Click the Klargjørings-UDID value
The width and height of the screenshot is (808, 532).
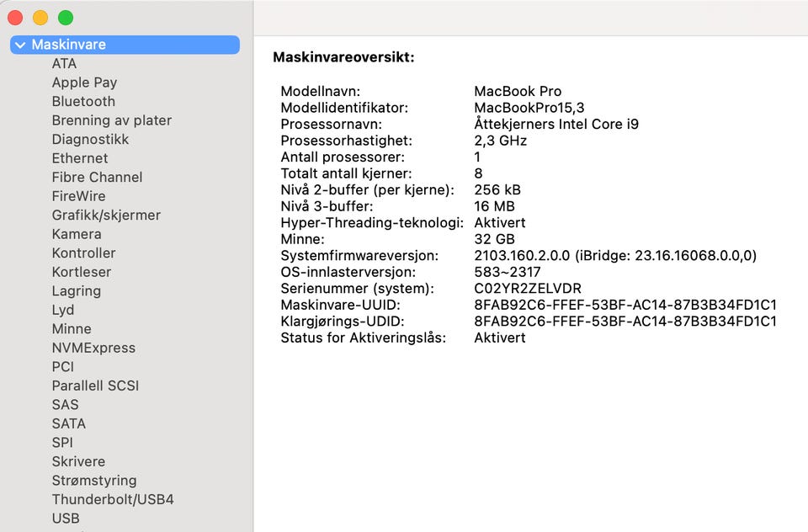pyautogui.click(x=625, y=322)
